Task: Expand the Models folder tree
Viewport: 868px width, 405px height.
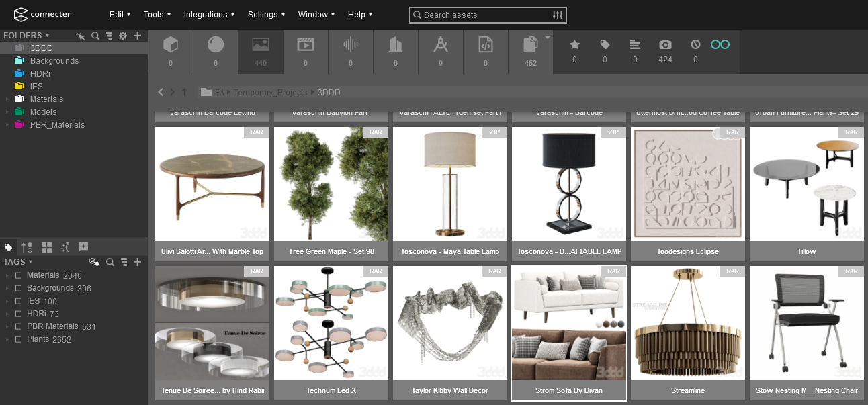Action: [x=7, y=112]
